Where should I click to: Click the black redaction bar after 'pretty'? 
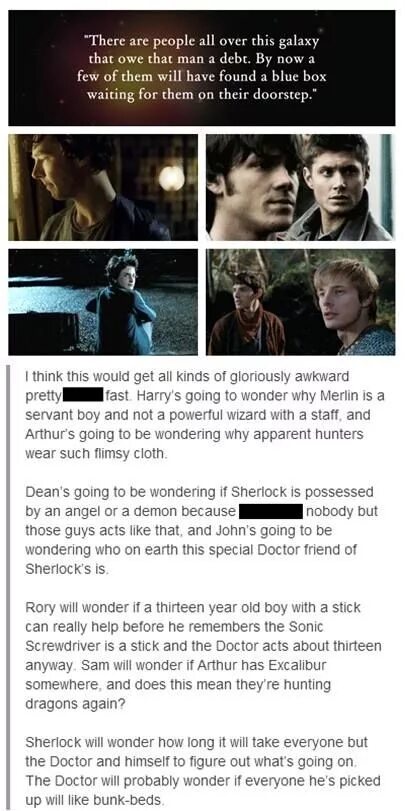click(83, 397)
